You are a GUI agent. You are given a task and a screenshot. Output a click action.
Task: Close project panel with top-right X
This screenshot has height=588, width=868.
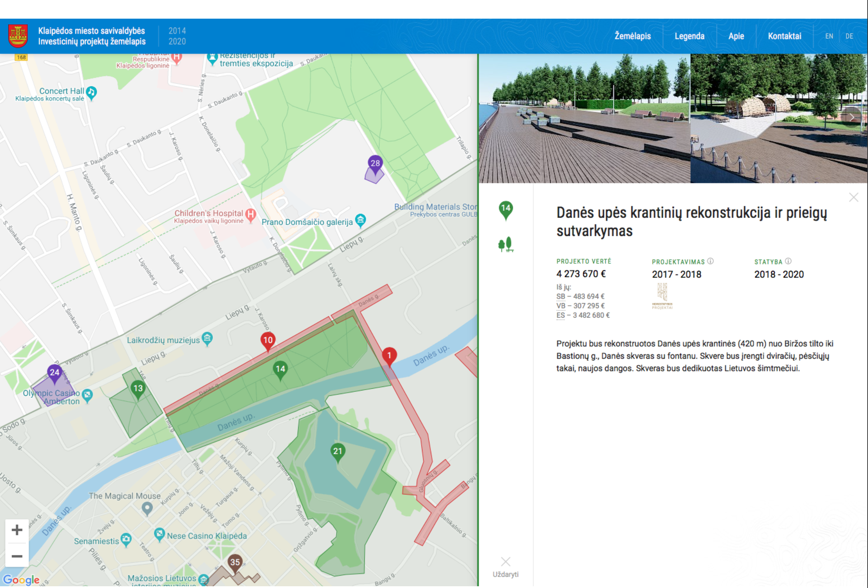click(854, 197)
